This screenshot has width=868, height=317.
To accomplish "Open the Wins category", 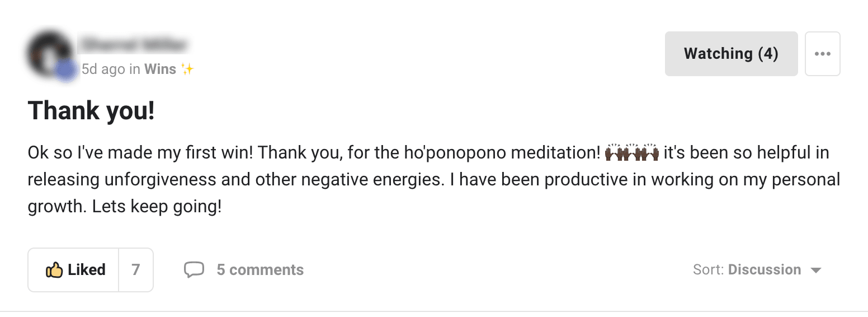I will (160, 69).
